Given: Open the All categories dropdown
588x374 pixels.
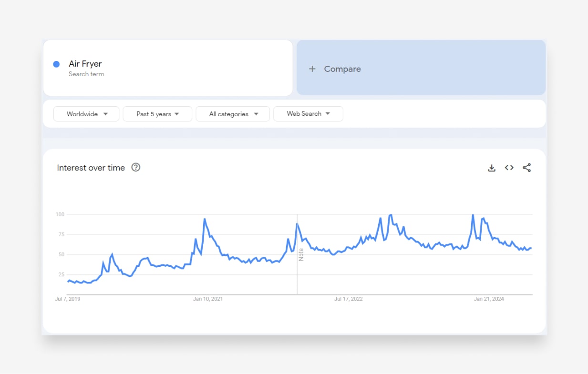Looking at the screenshot, I should (x=233, y=114).
